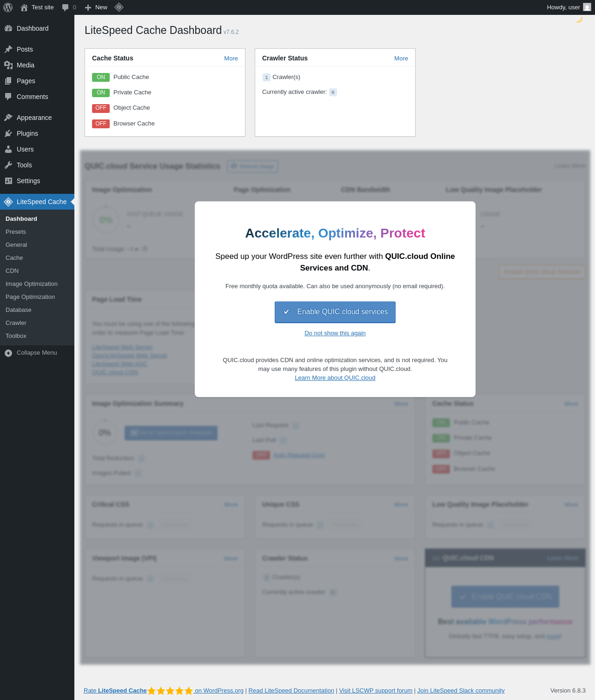Open the Page Optimization submenu item
Viewport: 595px width, 700px height.
[x=30, y=297]
